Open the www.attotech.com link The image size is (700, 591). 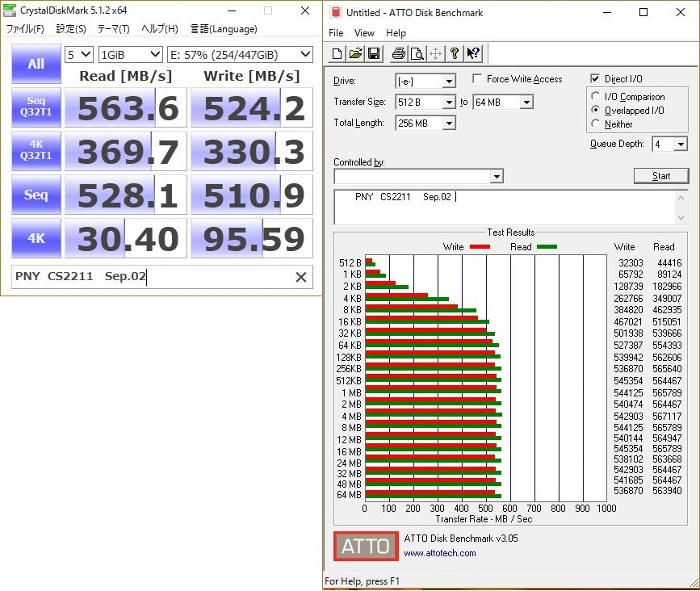[x=440, y=553]
